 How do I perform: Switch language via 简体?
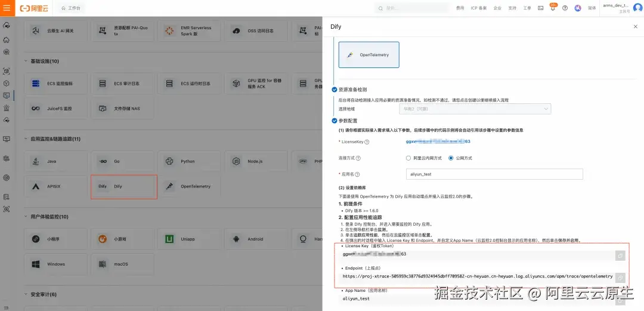click(592, 8)
